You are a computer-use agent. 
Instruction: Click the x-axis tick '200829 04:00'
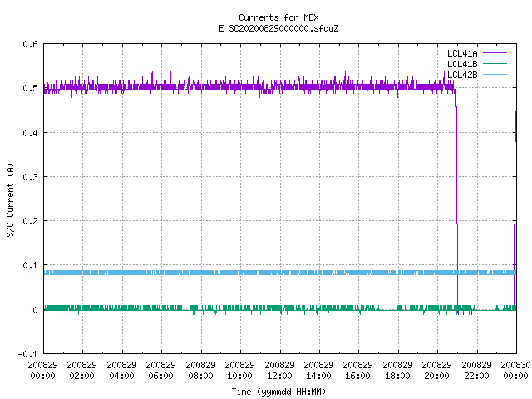click(121, 370)
